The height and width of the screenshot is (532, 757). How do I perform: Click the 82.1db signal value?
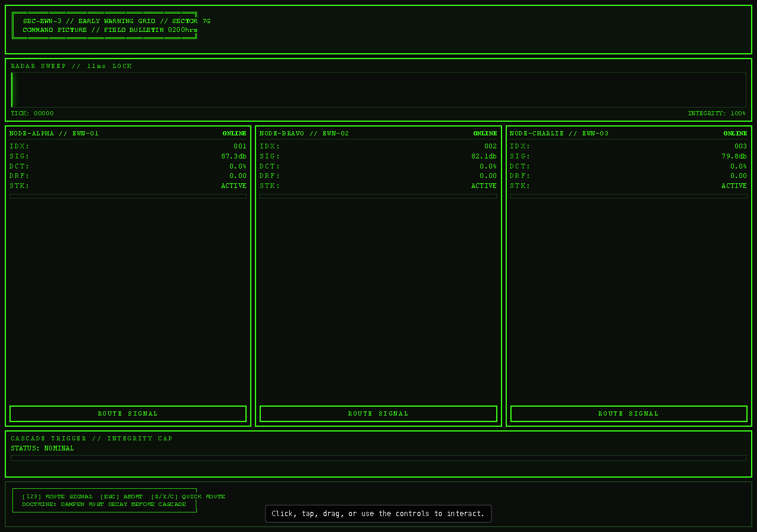pyautogui.click(x=484, y=157)
